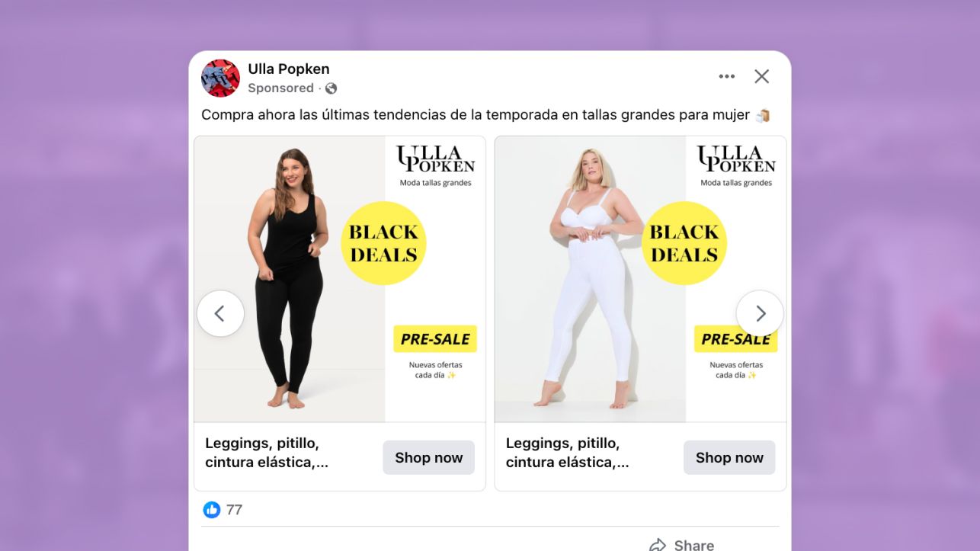Click the yellow Black Deals badge on first card
Image resolution: width=980 pixels, height=551 pixels.
coord(383,243)
